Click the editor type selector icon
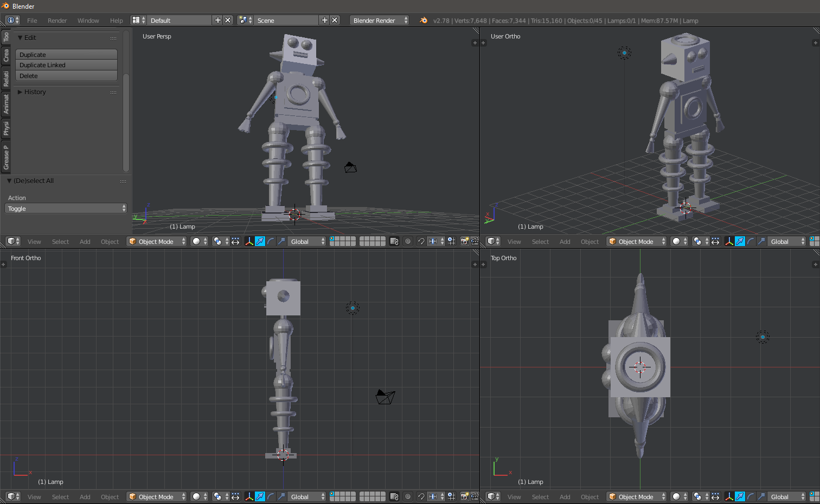This screenshot has width=820, height=504. [x=12, y=241]
